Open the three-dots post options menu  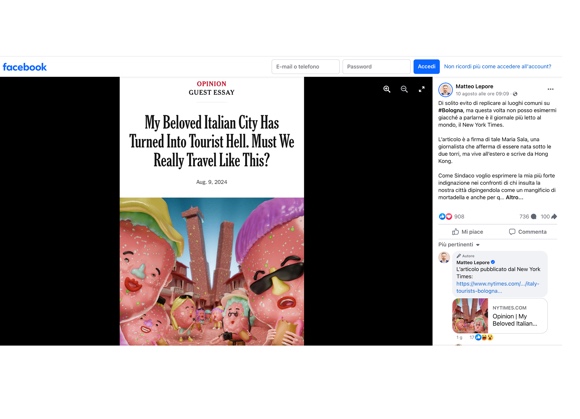point(550,89)
